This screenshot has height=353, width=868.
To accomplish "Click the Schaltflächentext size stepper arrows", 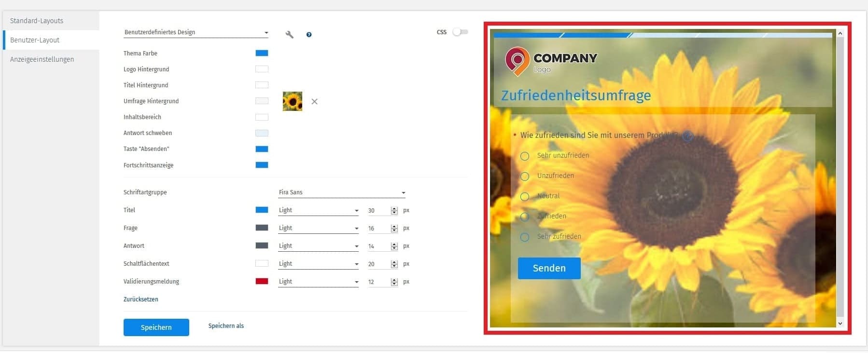I will [x=394, y=264].
